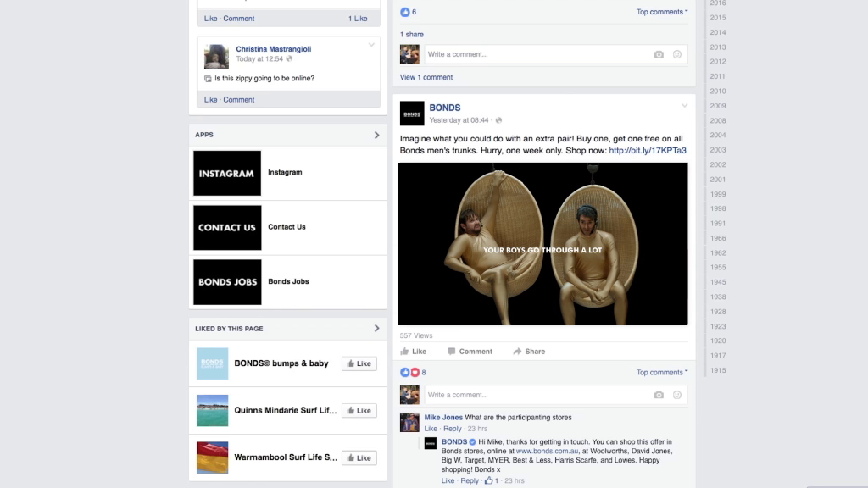Click BONDS page name in post header
Image resolution: width=868 pixels, height=488 pixels.
(444, 108)
